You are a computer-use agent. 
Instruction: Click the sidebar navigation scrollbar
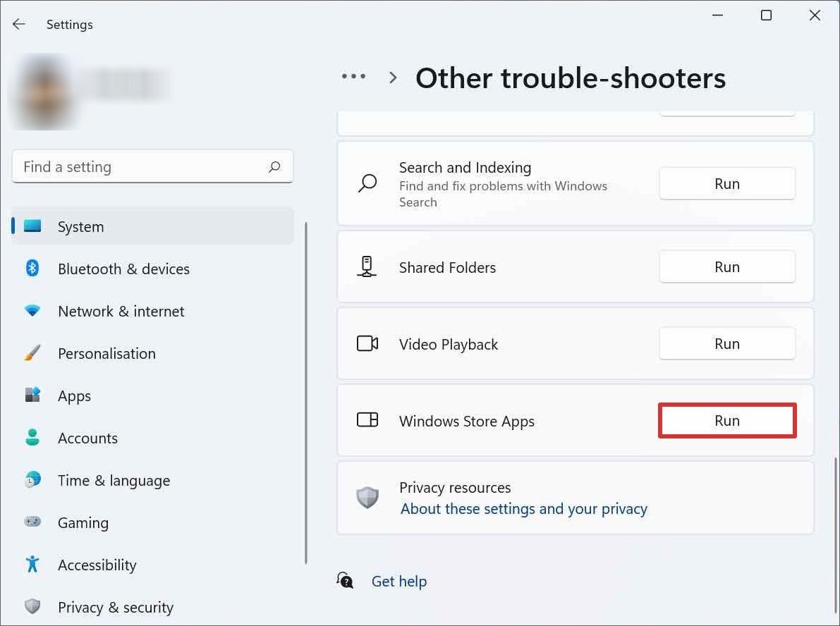pyautogui.click(x=306, y=393)
